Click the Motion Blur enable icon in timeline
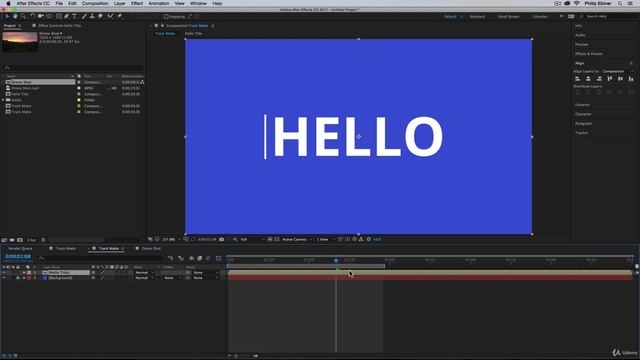This screenshot has width=640, height=360. tap(208, 258)
